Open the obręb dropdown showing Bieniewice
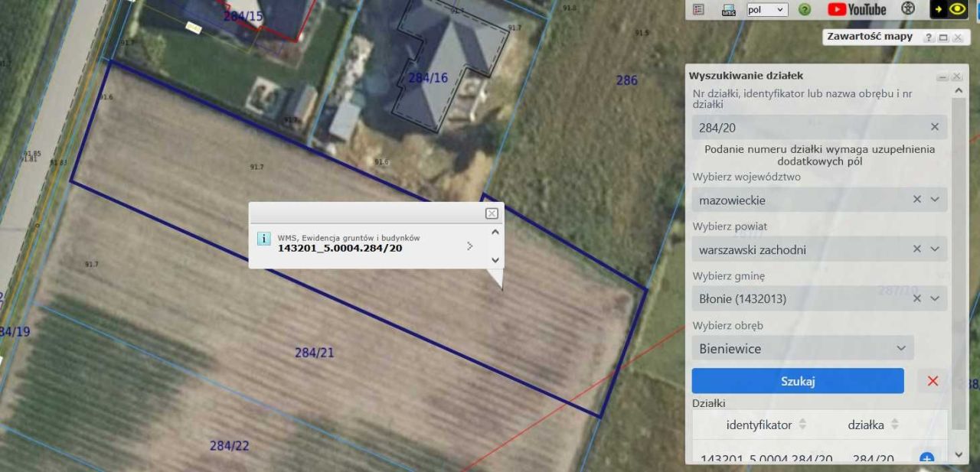 [802, 348]
